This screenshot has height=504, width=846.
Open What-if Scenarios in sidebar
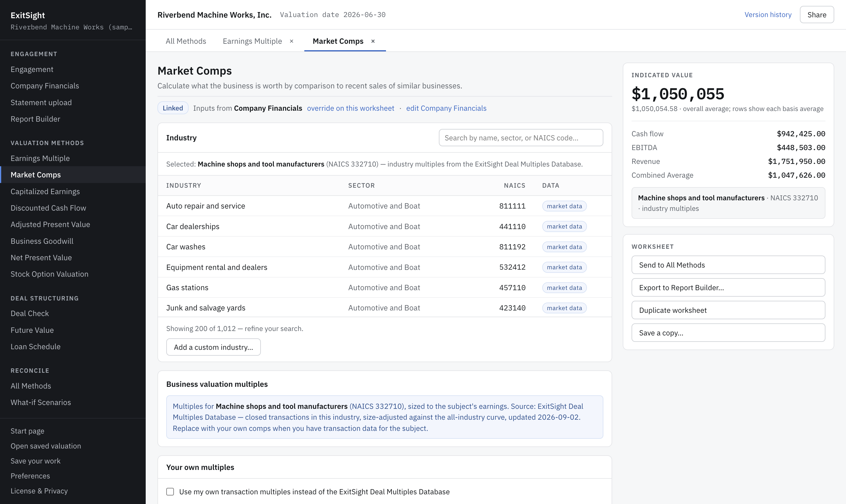41,402
